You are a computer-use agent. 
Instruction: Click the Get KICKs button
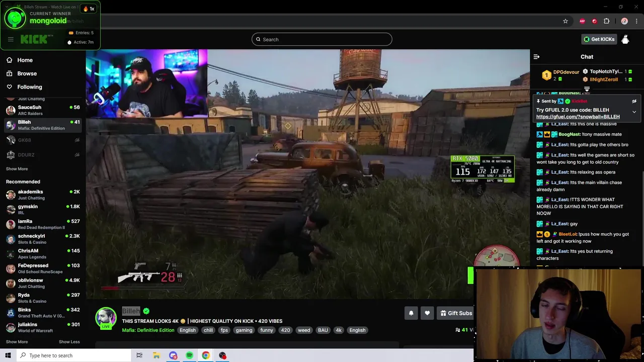pos(599,39)
